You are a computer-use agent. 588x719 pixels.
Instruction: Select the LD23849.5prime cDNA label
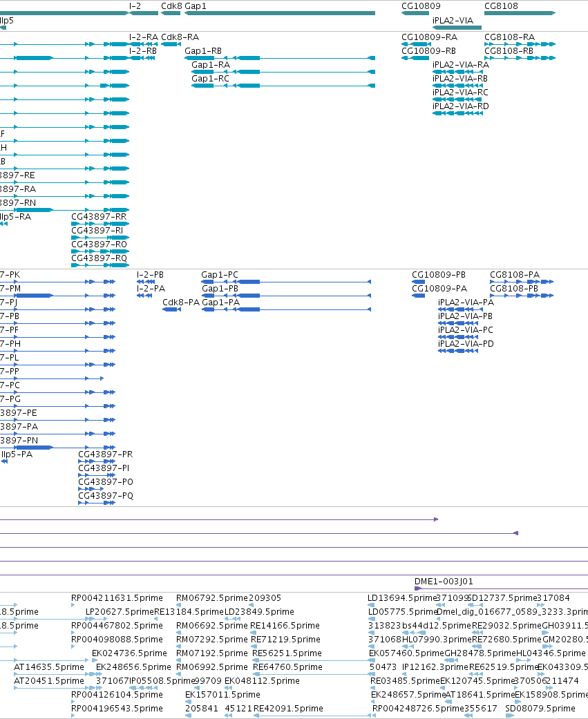(x=259, y=612)
